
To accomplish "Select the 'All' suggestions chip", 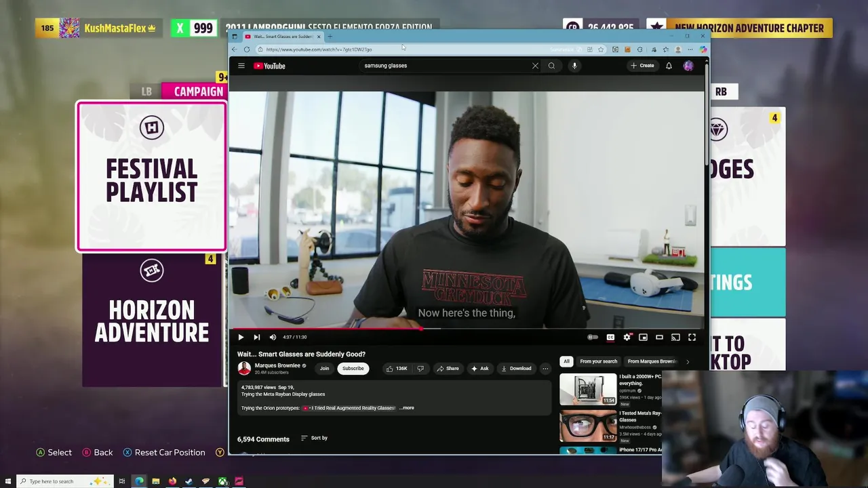I will point(566,361).
